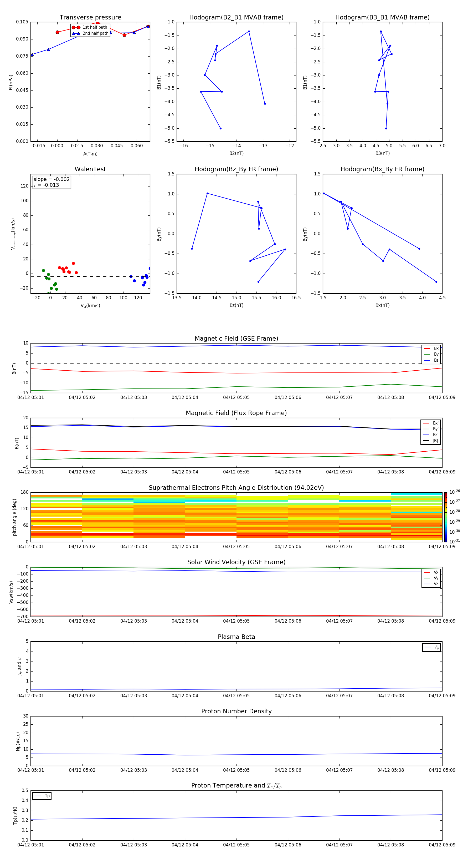Click the 'Transverse pressure' plot title
The width and height of the screenshot is (473, 868).
point(90,18)
